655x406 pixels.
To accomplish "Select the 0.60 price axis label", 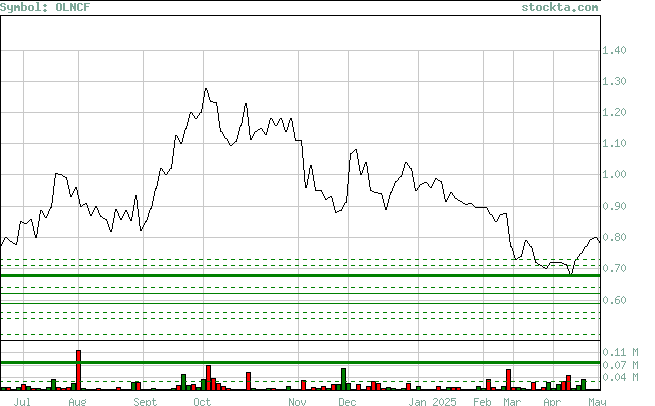I will 614,300.
